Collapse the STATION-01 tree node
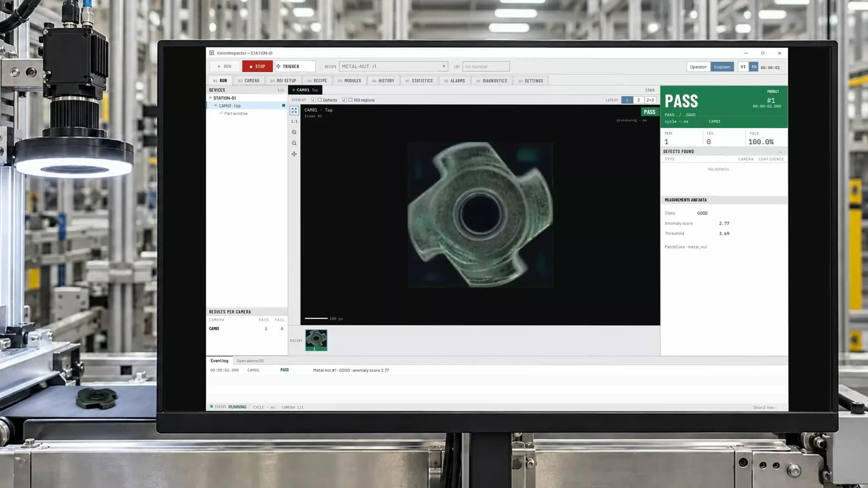This screenshot has height=488, width=868. click(x=210, y=98)
